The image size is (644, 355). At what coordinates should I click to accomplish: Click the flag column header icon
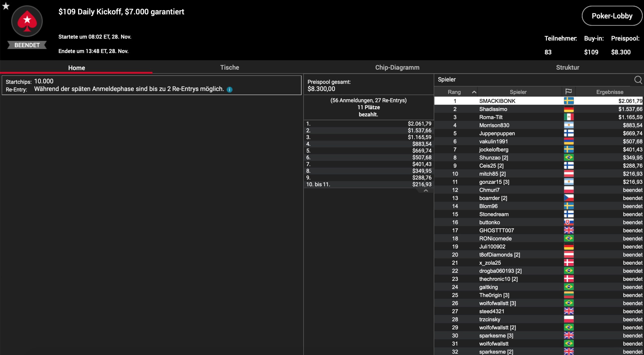(x=568, y=92)
